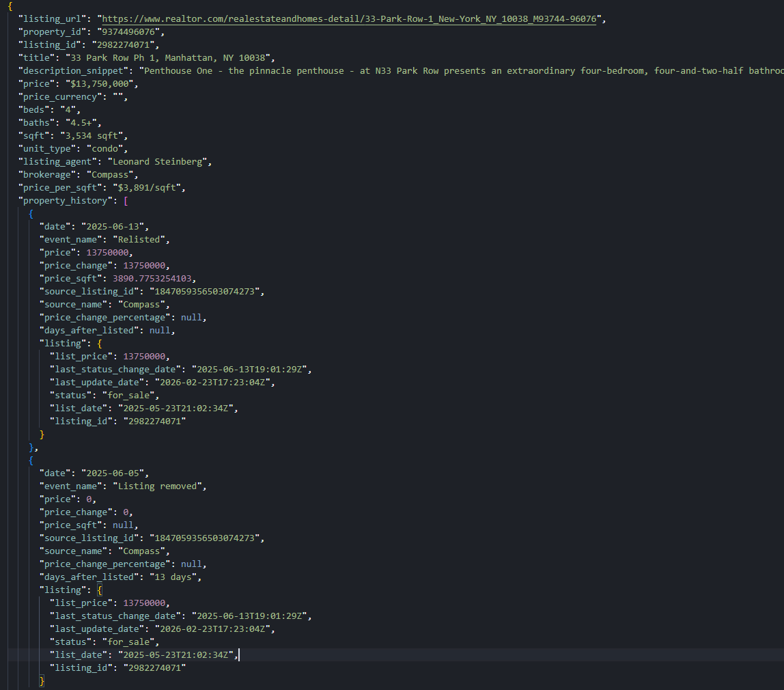Open the realtor.com listing URL link

coord(349,18)
